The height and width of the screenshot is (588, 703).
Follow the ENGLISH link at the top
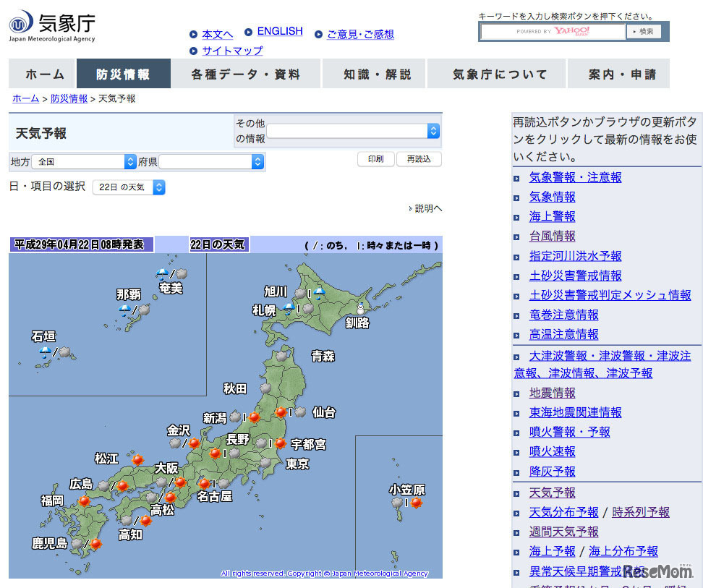(x=280, y=31)
